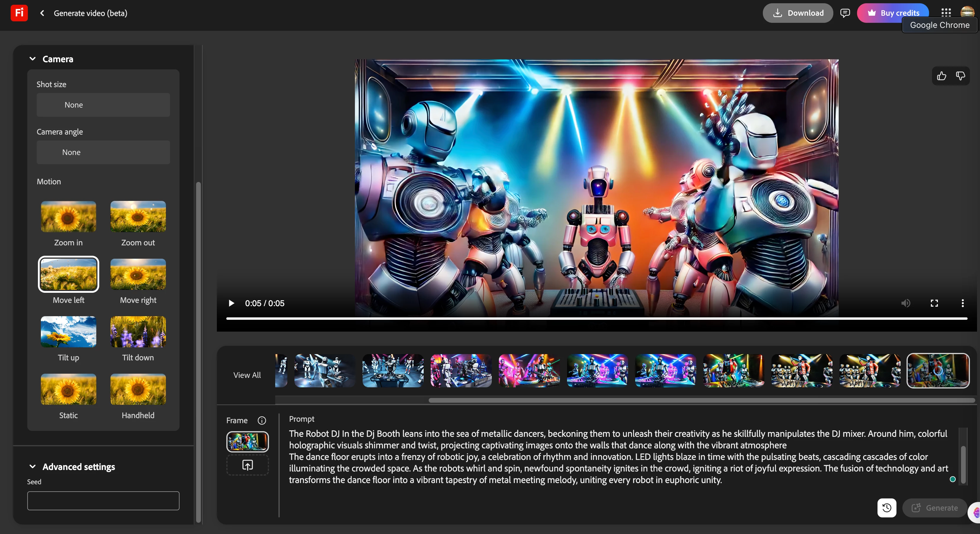This screenshot has height=534, width=980.
Task: Open the generation history clock icon
Action: pyautogui.click(x=887, y=508)
